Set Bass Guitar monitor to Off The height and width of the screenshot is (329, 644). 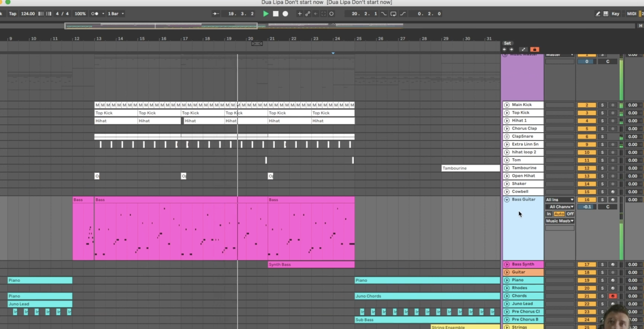pos(570,214)
